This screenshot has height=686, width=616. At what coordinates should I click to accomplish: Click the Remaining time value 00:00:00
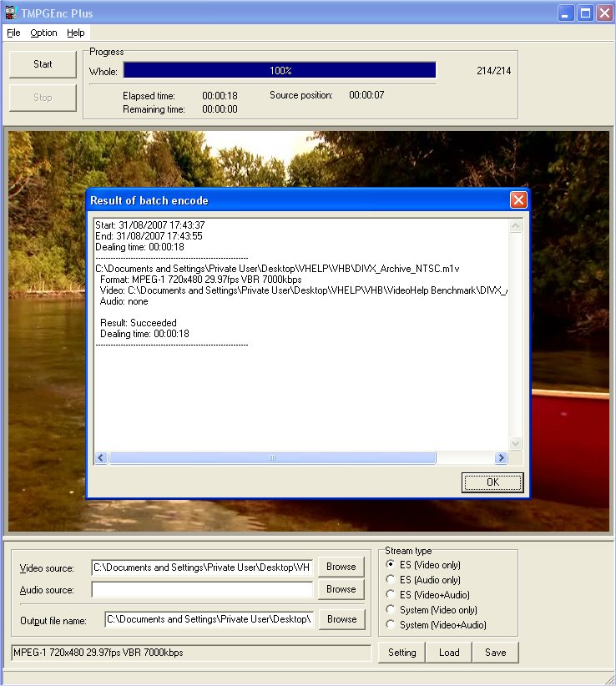(220, 109)
